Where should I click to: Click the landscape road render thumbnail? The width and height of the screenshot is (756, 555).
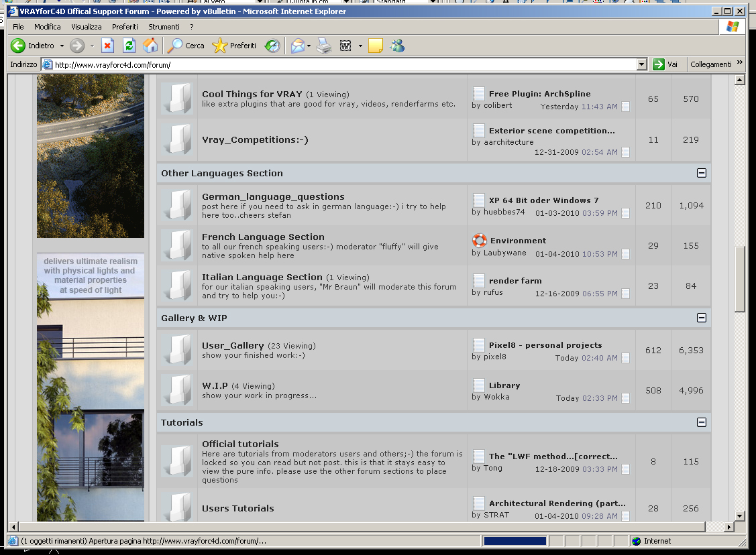point(90,156)
